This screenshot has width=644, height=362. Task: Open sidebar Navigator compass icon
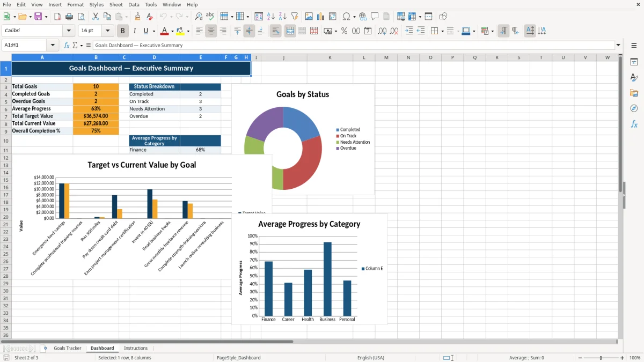point(634,109)
